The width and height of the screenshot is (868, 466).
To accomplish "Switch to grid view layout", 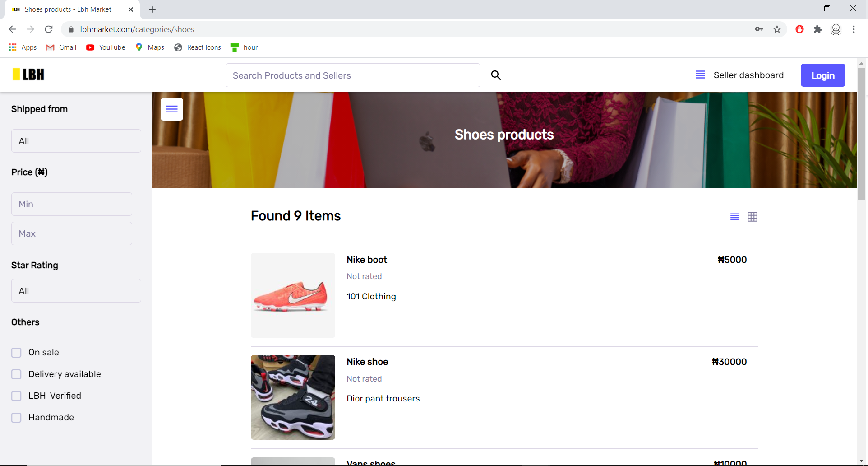I will click(x=753, y=217).
